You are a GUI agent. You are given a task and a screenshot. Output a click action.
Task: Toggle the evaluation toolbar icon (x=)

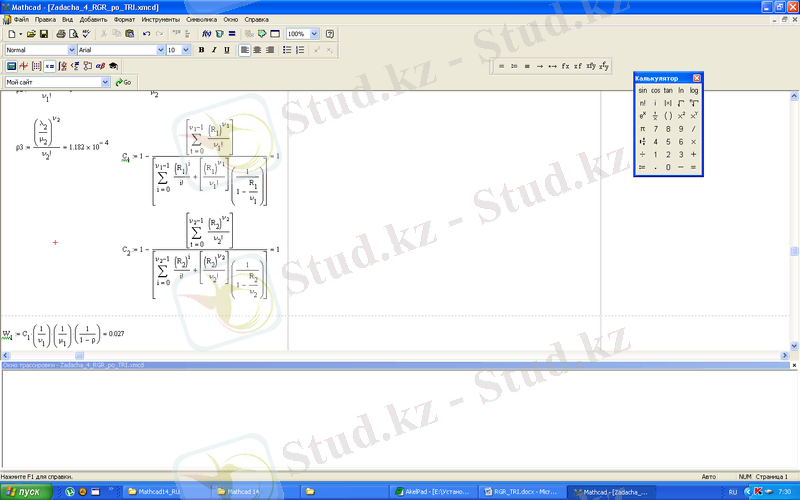coord(49,66)
